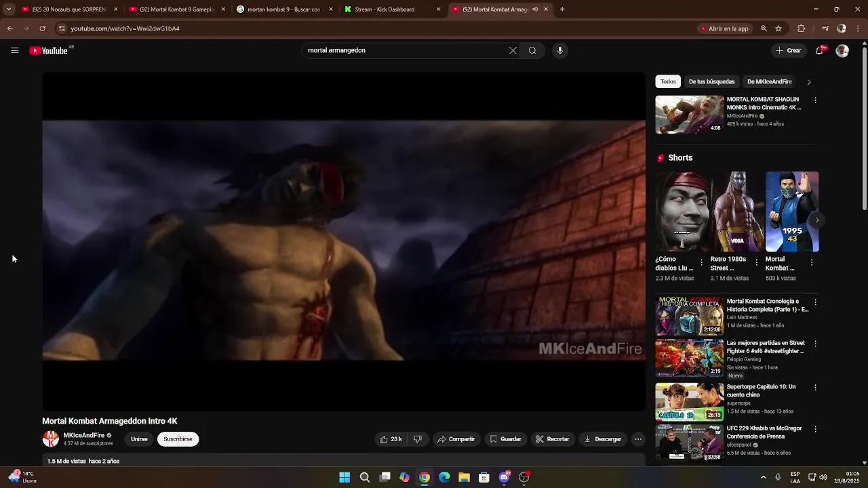
Task: Click the browser address bar URL
Action: coord(125,28)
